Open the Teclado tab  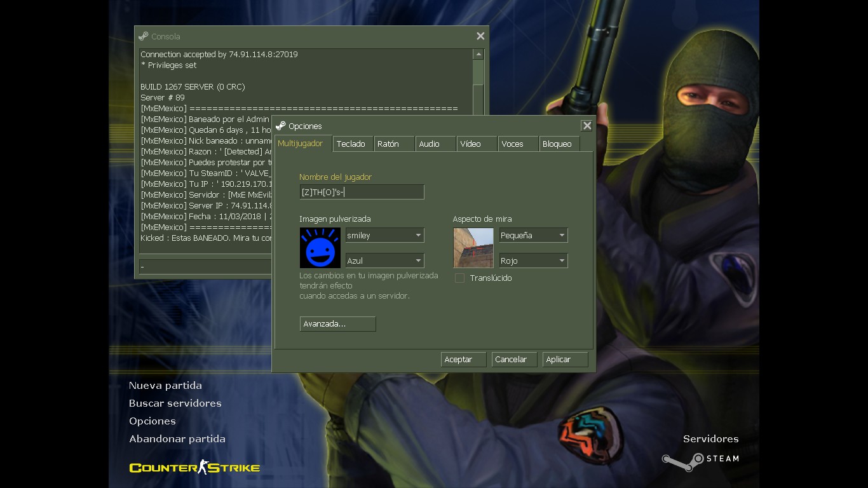(353, 144)
